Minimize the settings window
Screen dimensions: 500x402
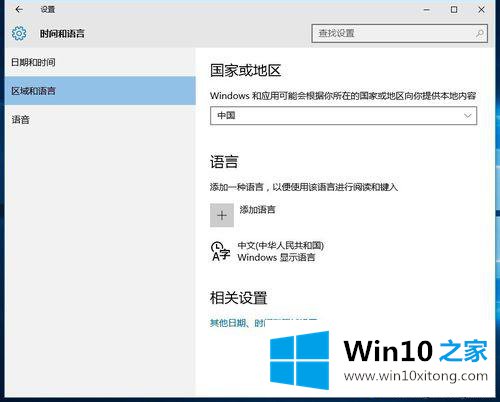click(x=426, y=10)
